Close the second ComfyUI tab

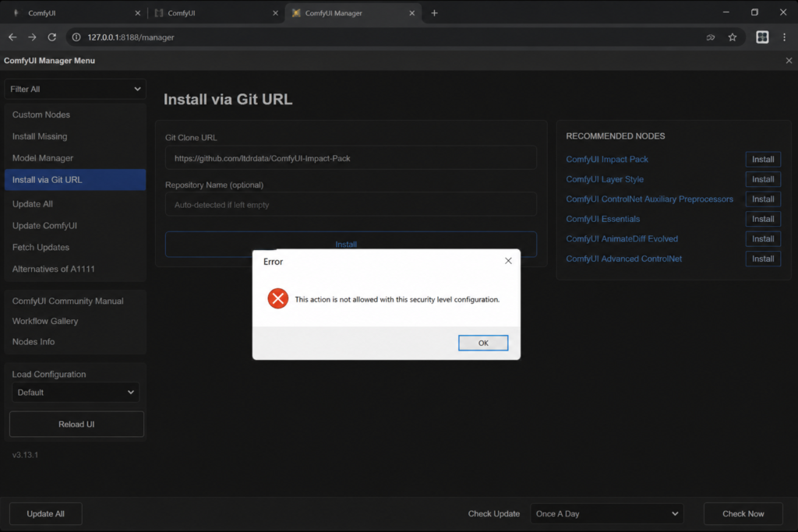tap(275, 13)
